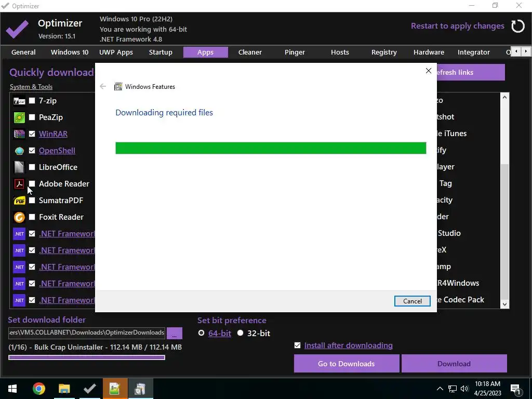
Task: Click Restart to apply changes link
Action: pos(457,26)
